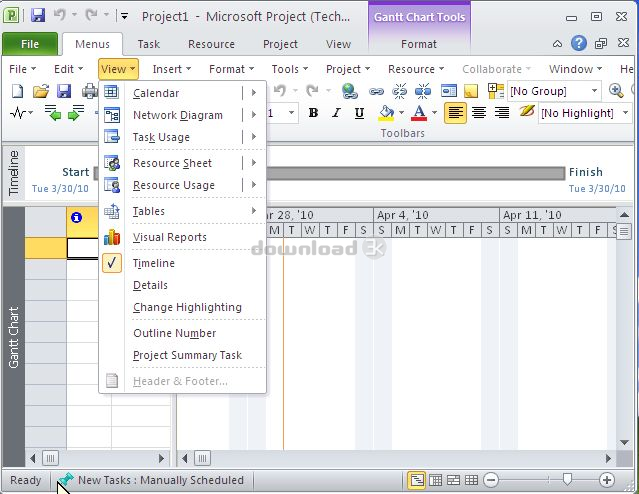Switch to the Task ribbon tab
Viewport: 639px width, 494px height.
(x=148, y=44)
